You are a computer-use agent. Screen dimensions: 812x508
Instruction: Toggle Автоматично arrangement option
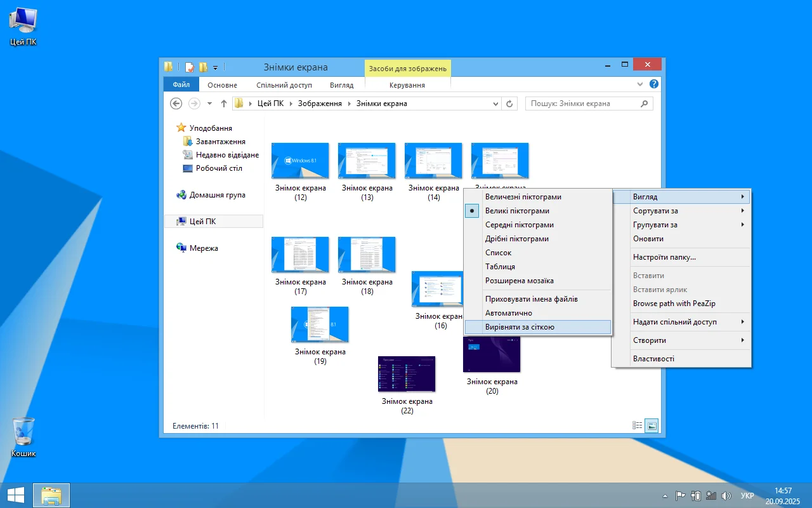click(x=508, y=313)
